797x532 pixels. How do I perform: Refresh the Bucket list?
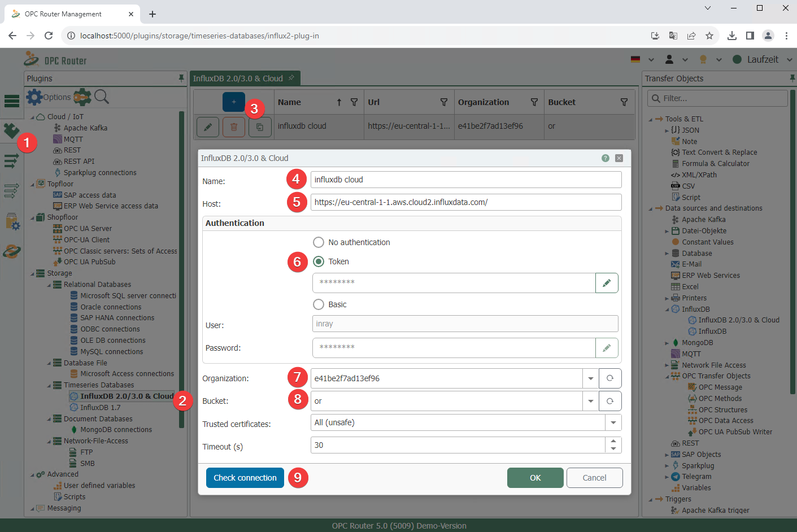coord(610,401)
